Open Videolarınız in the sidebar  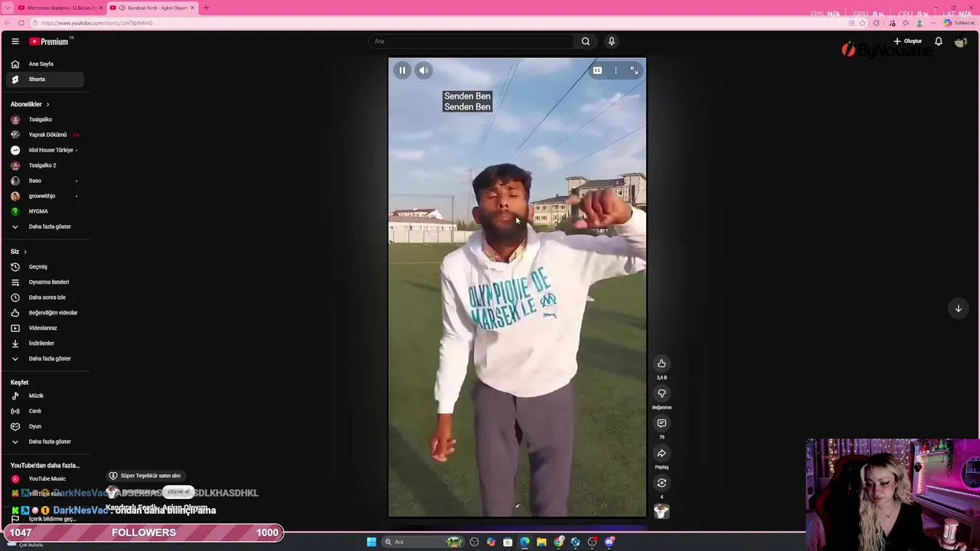[44, 328]
